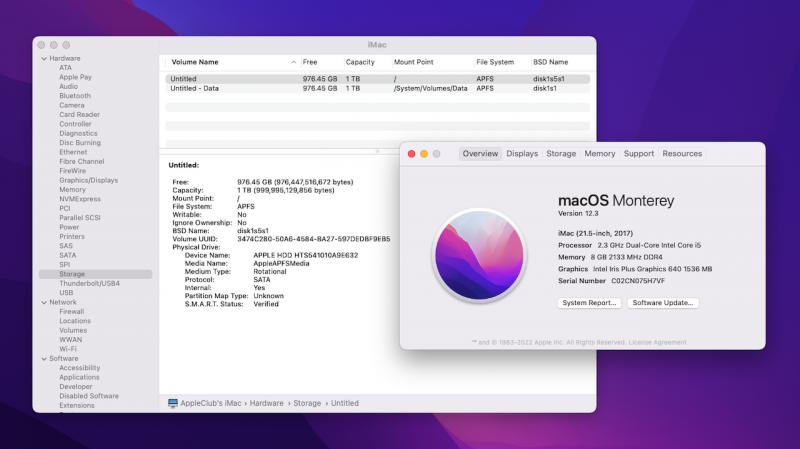Select Volumes under Network
Viewport: 800px width, 449px height.
coord(73,331)
